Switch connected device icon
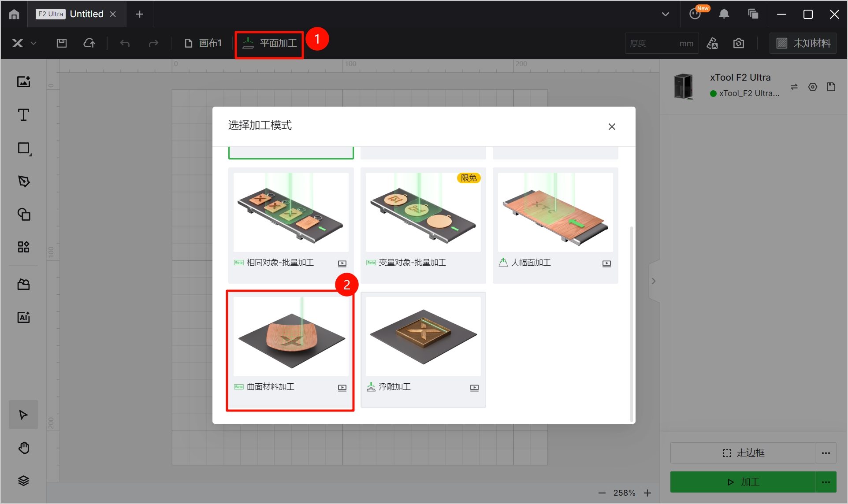848x504 pixels. (x=794, y=87)
